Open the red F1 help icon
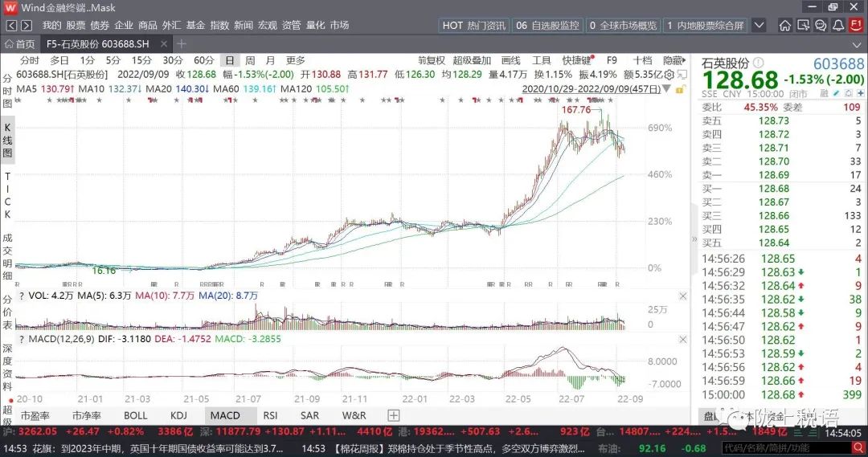This screenshot has width=868, height=457. (857, 26)
